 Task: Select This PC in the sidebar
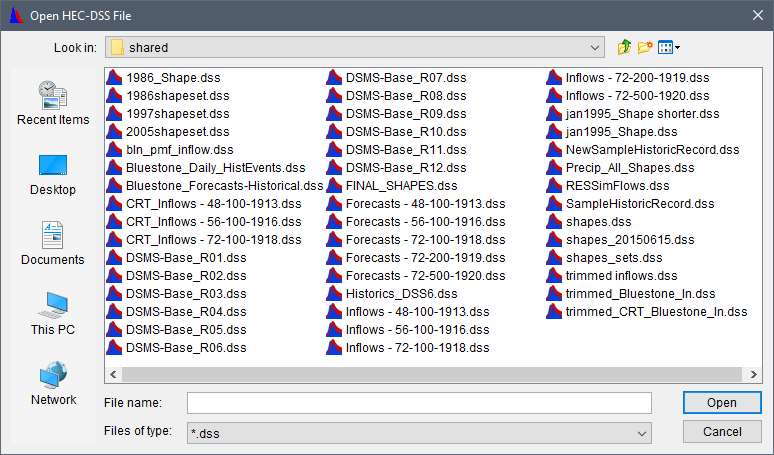coord(53,314)
